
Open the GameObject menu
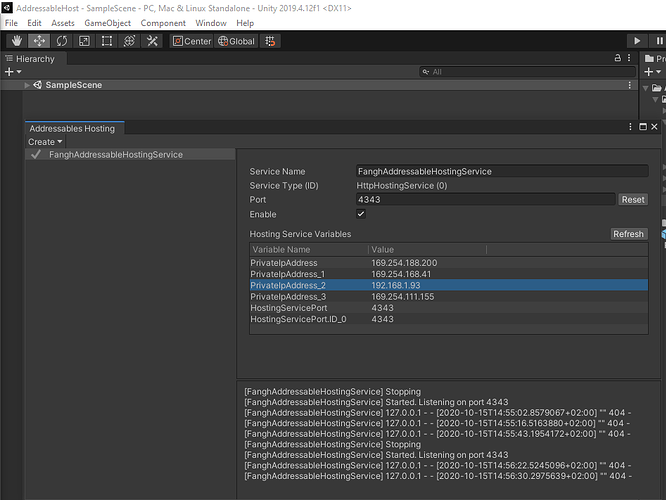106,22
